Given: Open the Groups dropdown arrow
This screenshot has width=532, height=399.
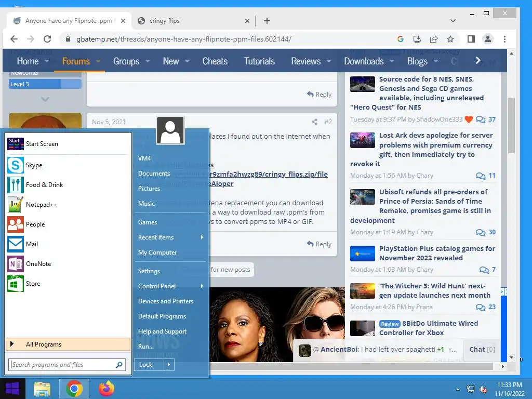Looking at the screenshot, I should click(x=148, y=61).
